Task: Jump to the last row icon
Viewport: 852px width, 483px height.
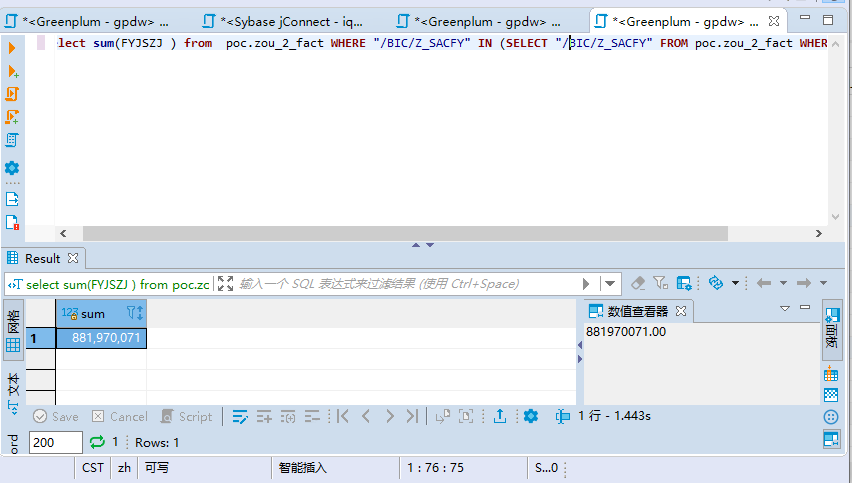Action: coord(412,417)
